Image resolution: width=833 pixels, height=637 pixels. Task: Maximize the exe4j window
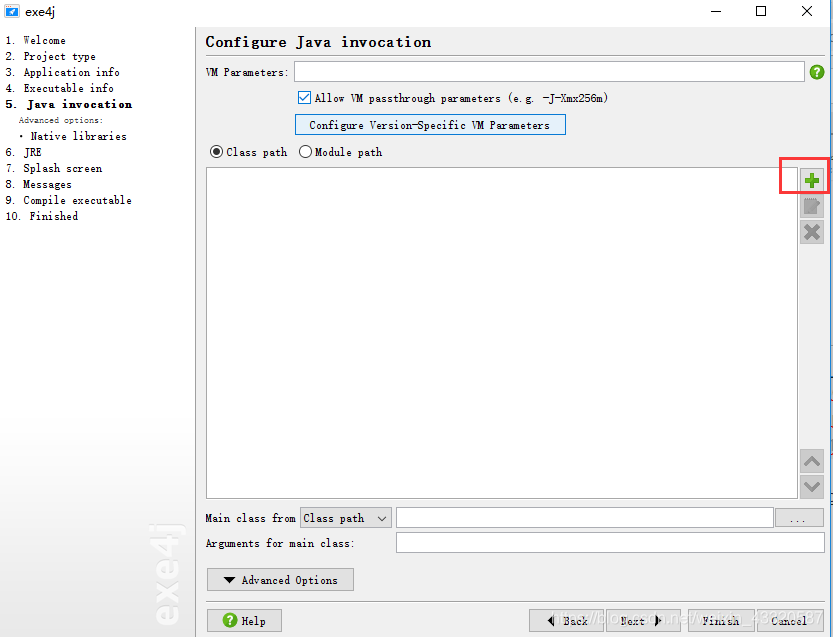point(761,11)
